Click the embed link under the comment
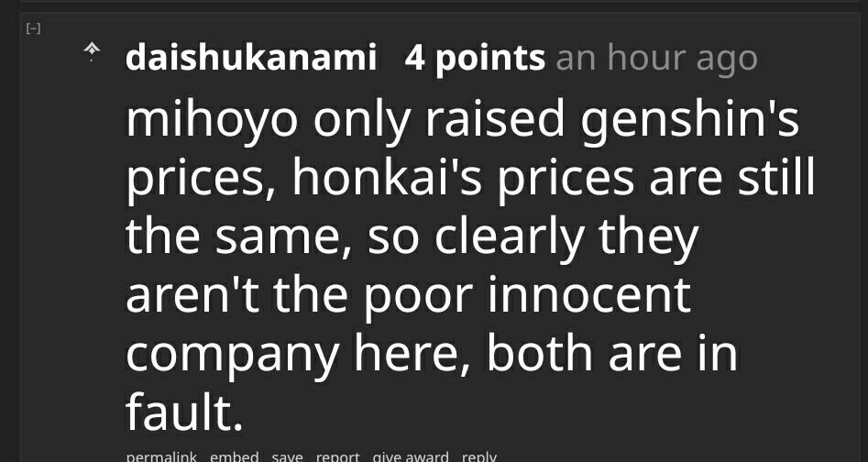868x462 pixels. point(234,456)
